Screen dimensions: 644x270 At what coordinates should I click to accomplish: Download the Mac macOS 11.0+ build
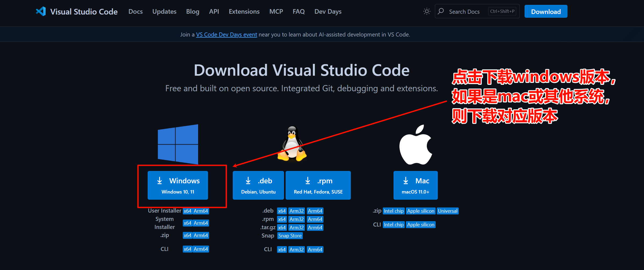coord(415,185)
